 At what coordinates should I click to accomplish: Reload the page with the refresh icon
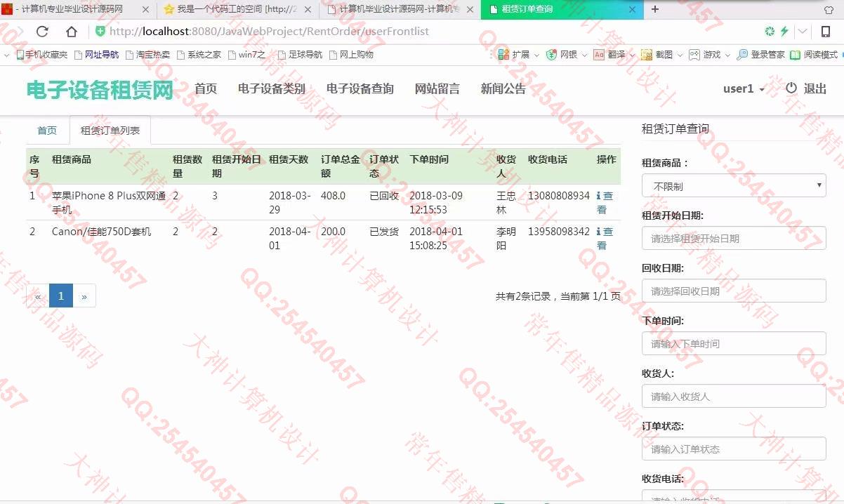(42, 32)
